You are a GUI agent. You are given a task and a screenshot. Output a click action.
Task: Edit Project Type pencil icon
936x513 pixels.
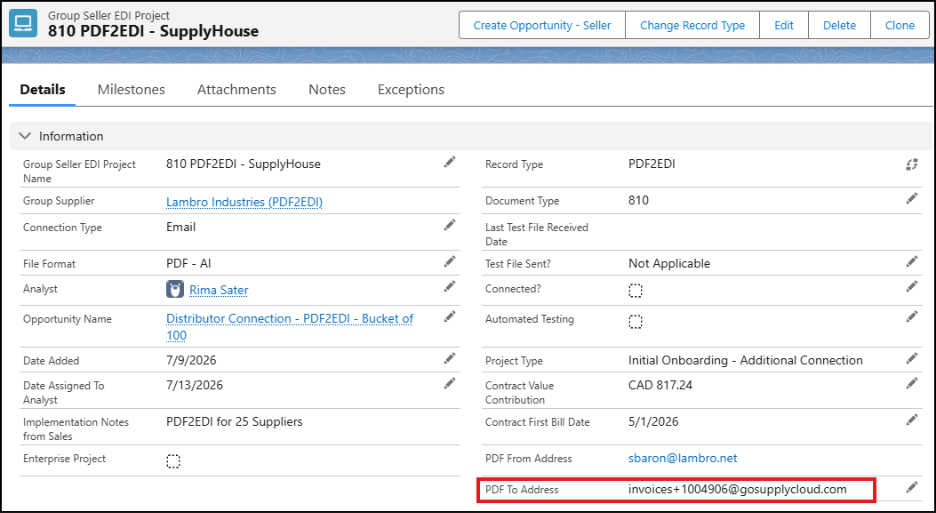pyautogui.click(x=912, y=358)
